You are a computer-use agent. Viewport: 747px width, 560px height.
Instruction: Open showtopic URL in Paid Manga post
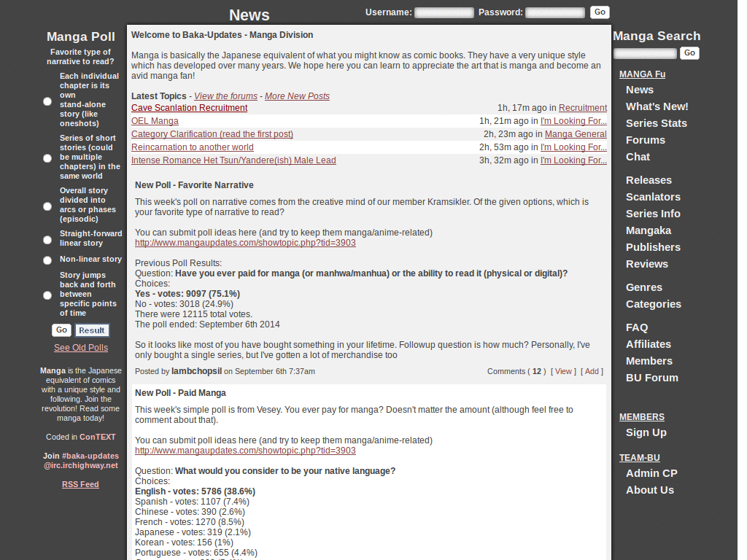(245, 451)
